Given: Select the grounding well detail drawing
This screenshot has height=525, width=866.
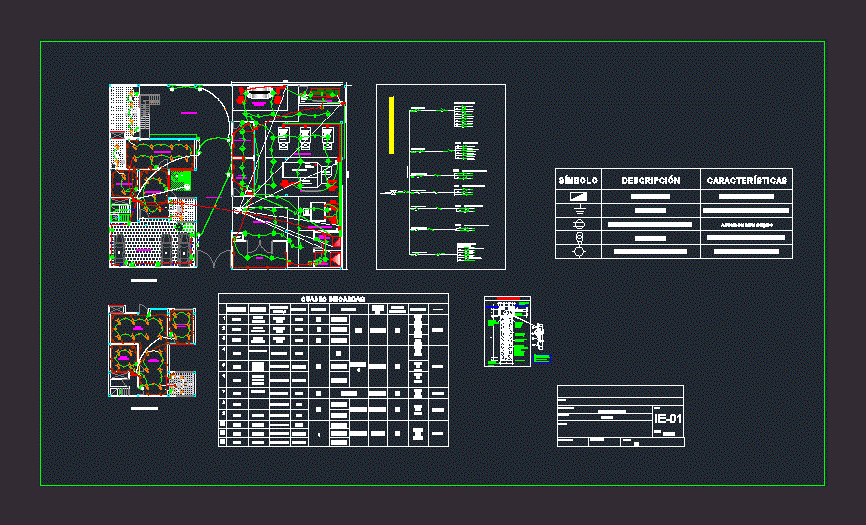Looking at the screenshot, I should coord(508,332).
